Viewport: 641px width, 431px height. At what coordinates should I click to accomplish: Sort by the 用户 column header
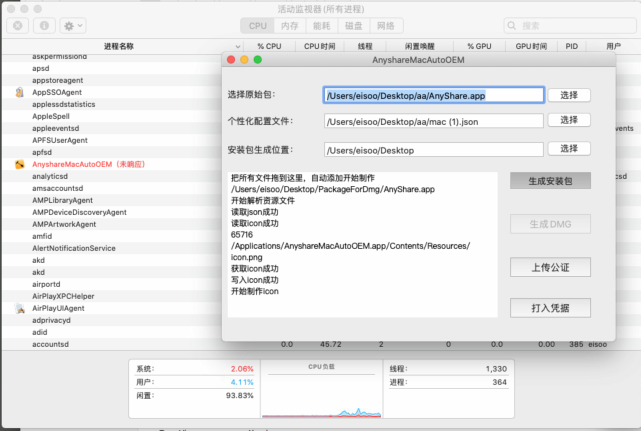click(x=613, y=46)
